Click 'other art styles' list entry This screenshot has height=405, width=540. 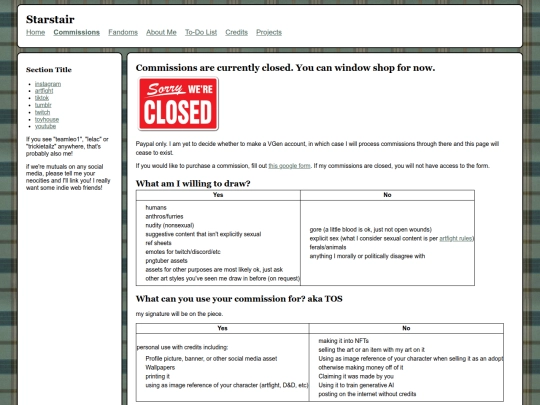point(222,278)
